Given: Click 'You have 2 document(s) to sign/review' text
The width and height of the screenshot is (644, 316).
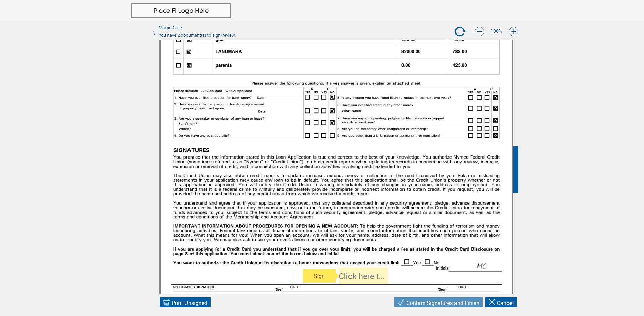Looking at the screenshot, I should pyautogui.click(x=197, y=35).
